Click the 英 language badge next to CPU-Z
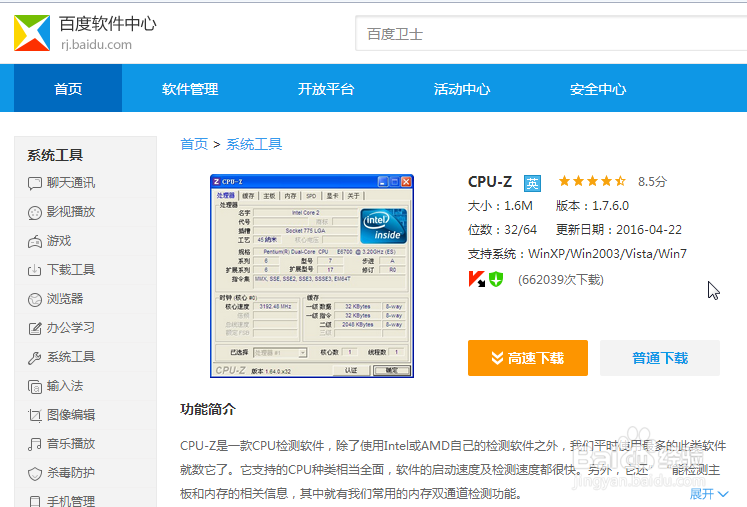747x507 pixels. [532, 183]
